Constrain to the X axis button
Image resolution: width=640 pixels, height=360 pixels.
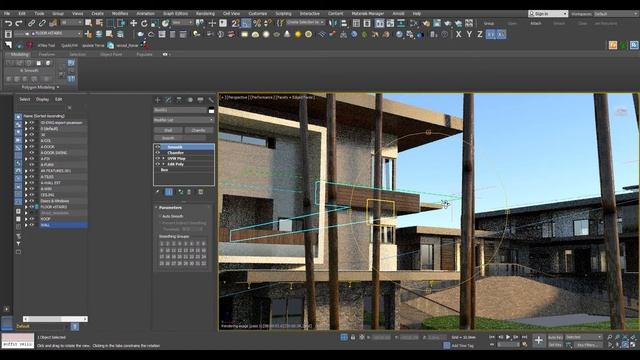(458, 34)
